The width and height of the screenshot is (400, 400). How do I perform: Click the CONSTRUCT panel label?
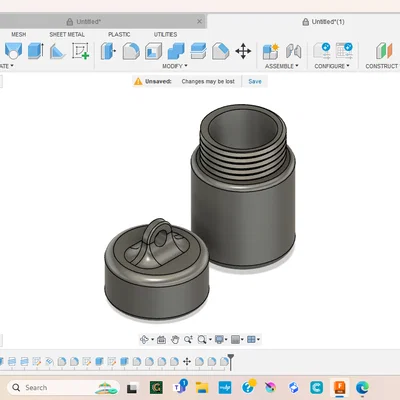pyautogui.click(x=382, y=66)
